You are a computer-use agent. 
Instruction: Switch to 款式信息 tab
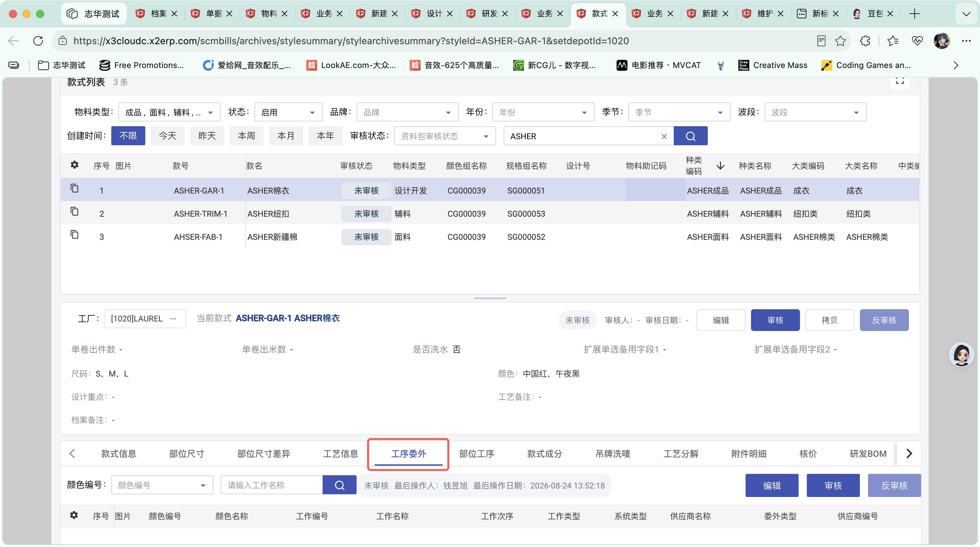pos(119,454)
